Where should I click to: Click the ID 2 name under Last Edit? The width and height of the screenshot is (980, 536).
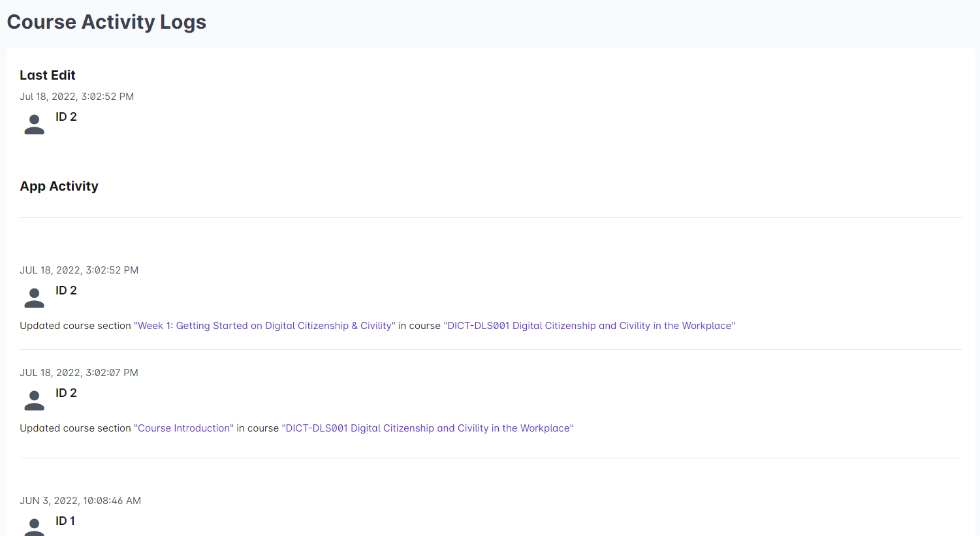66,117
